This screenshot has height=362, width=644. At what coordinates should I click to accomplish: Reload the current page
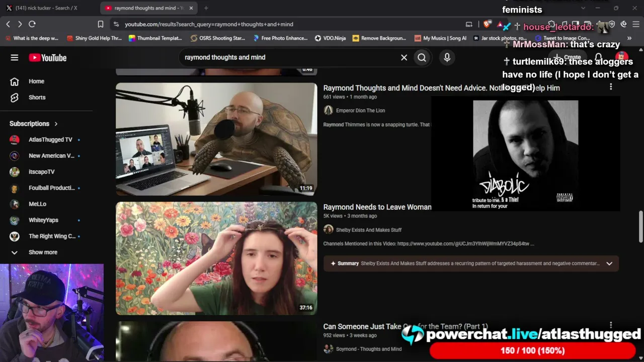(32, 24)
